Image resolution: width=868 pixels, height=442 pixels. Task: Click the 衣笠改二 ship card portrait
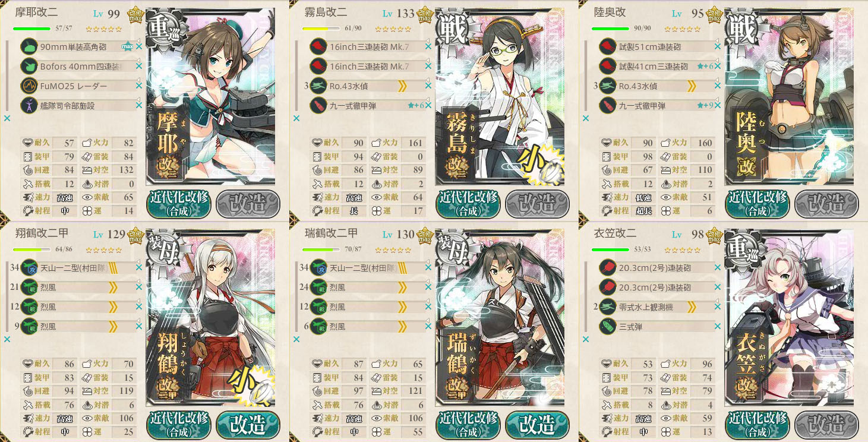(788, 318)
